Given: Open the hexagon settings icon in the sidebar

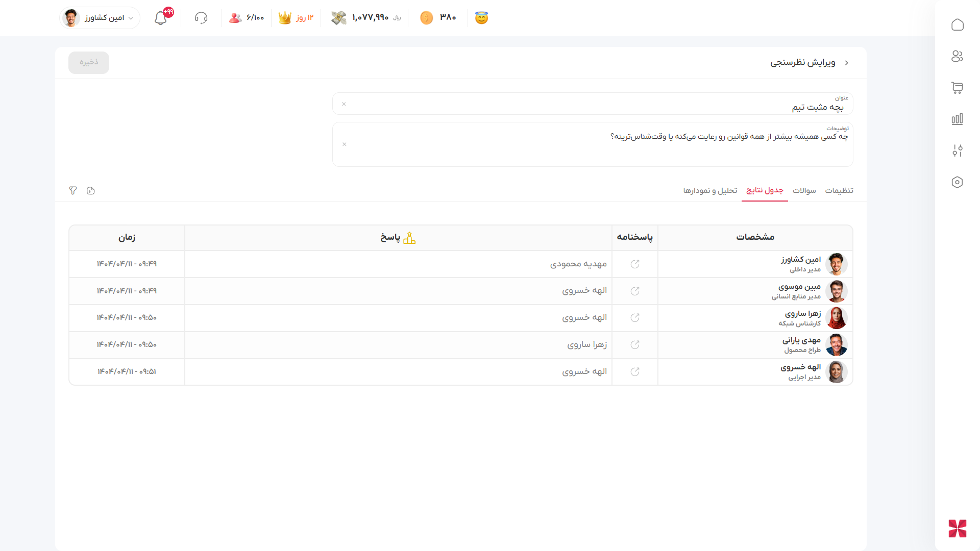Looking at the screenshot, I should point(957,182).
